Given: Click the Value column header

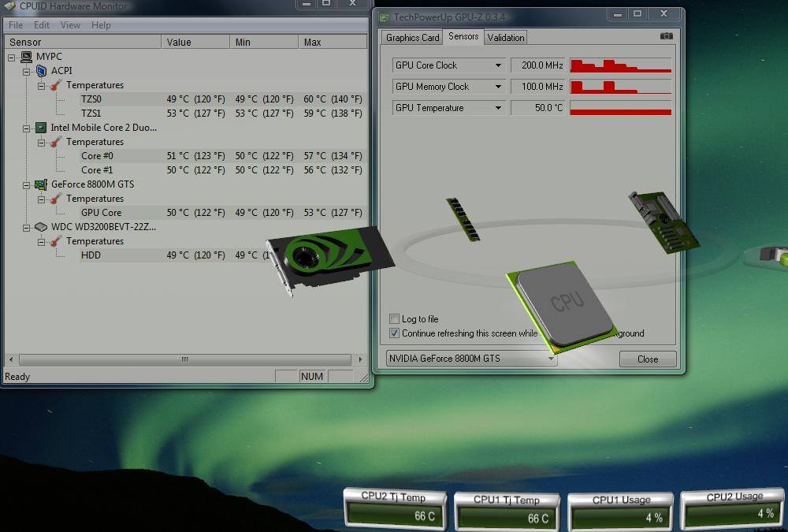Looking at the screenshot, I should click(195, 43).
